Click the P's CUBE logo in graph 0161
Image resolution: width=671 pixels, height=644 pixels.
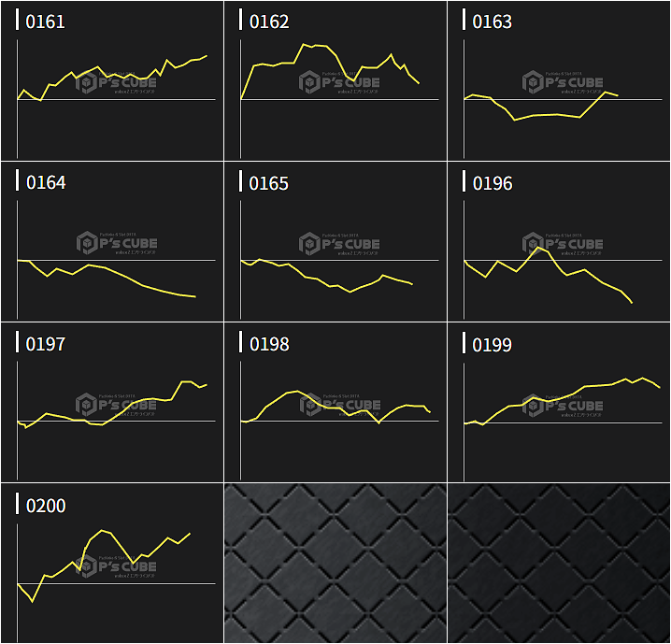(x=117, y=84)
